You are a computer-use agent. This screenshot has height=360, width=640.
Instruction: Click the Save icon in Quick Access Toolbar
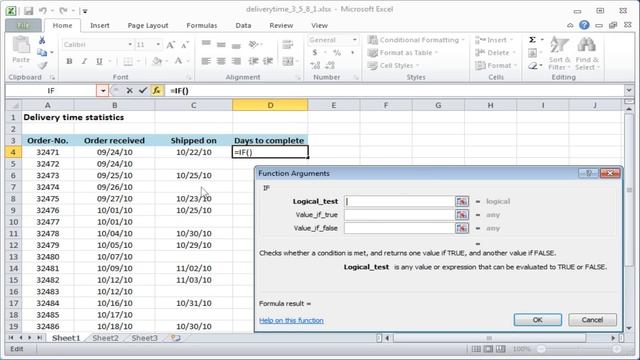28,11
